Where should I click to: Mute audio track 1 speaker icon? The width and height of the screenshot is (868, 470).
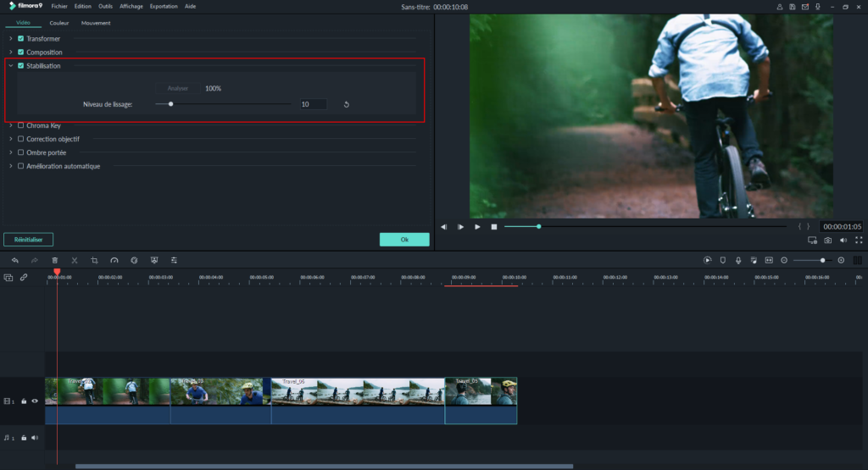click(35, 438)
